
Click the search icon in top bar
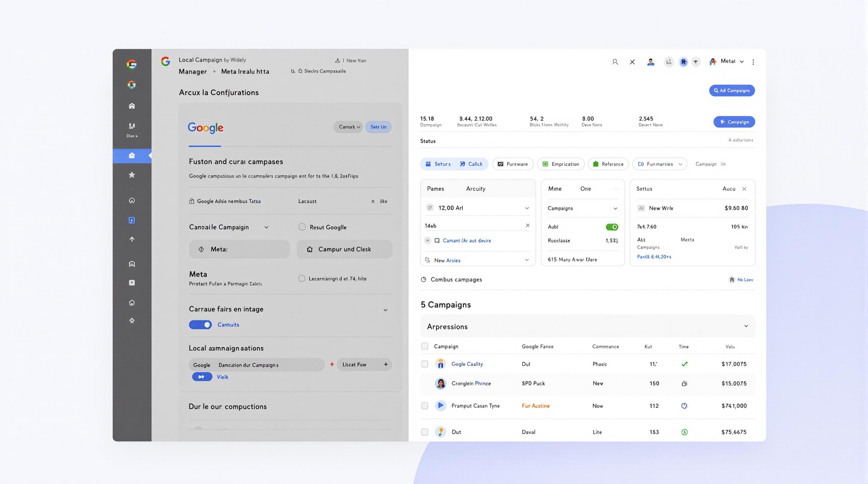(615, 62)
